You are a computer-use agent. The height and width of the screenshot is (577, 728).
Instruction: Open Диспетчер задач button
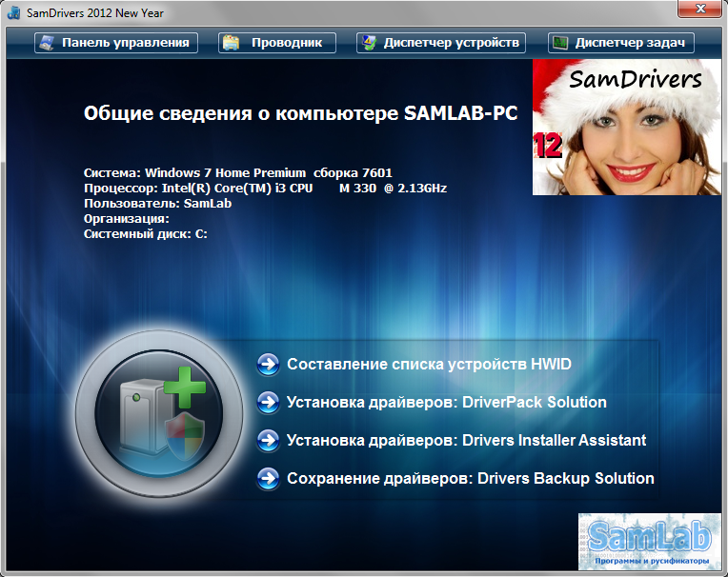[621, 43]
